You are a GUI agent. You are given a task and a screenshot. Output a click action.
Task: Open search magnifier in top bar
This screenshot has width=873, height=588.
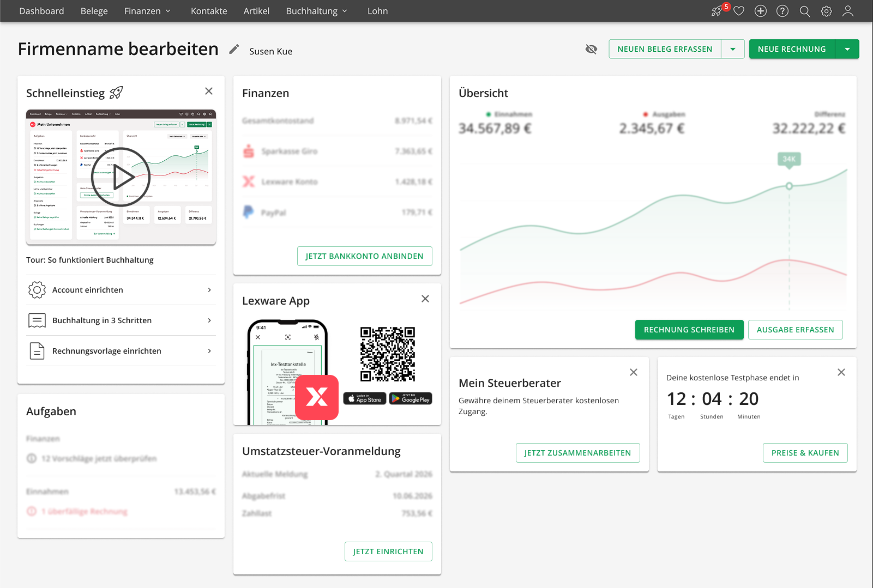(x=805, y=11)
